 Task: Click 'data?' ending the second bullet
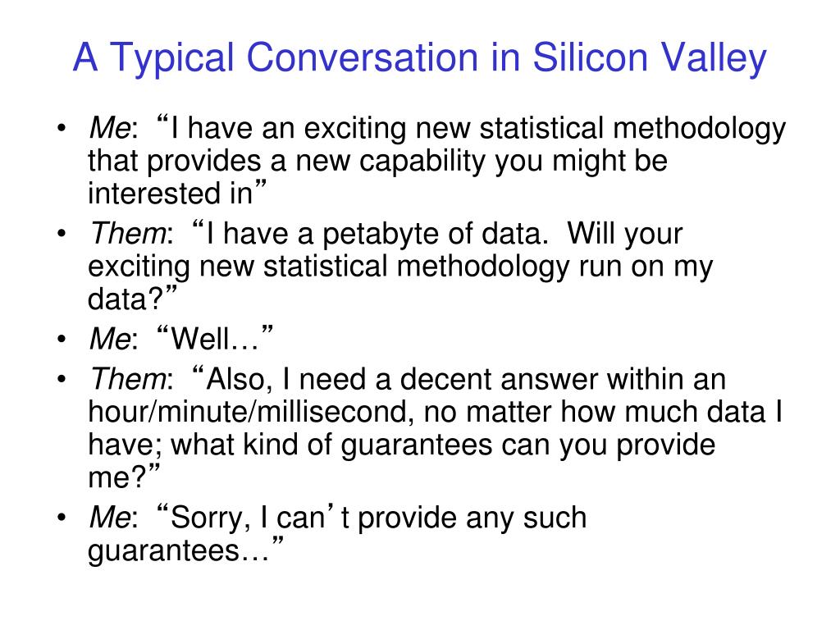126,299
